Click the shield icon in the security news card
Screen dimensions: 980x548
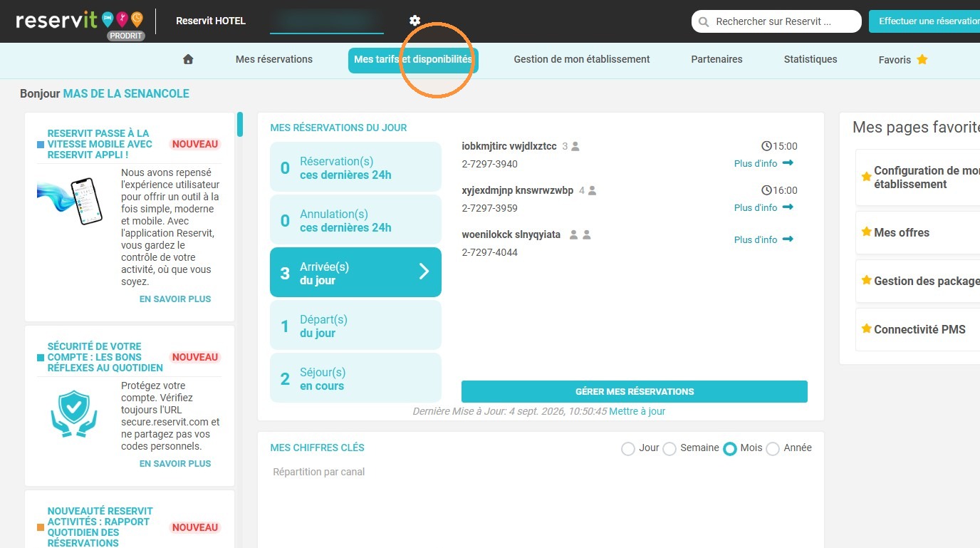click(x=73, y=414)
